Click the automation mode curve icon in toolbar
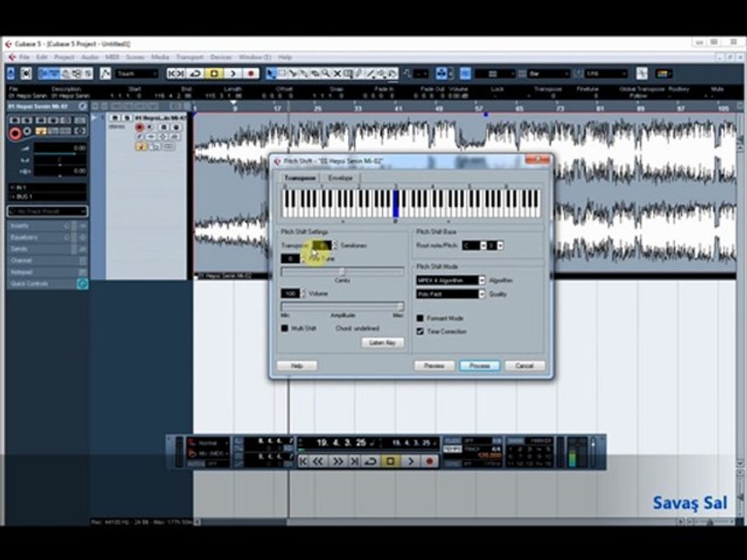 [x=105, y=73]
